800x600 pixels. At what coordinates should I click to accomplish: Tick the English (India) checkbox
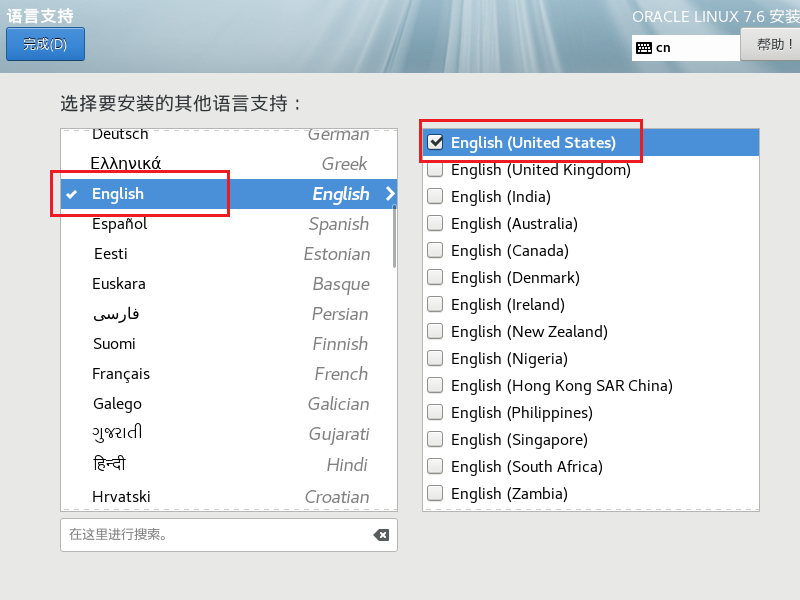click(435, 197)
